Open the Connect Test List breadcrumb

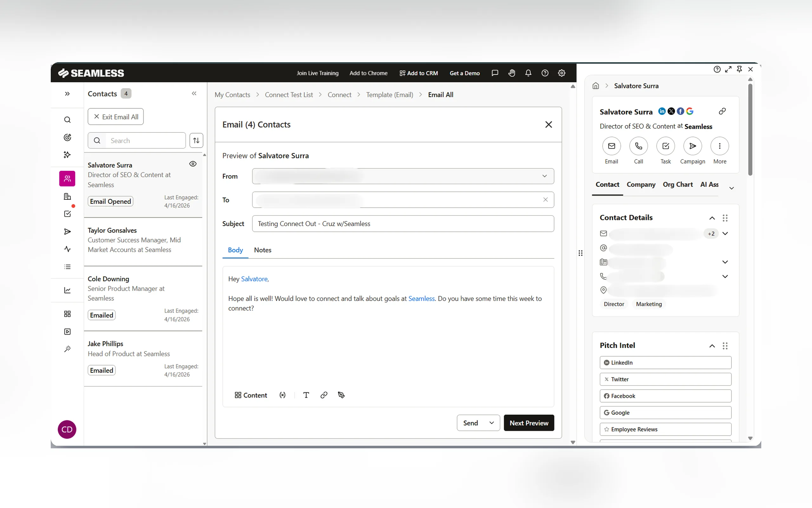click(x=289, y=95)
